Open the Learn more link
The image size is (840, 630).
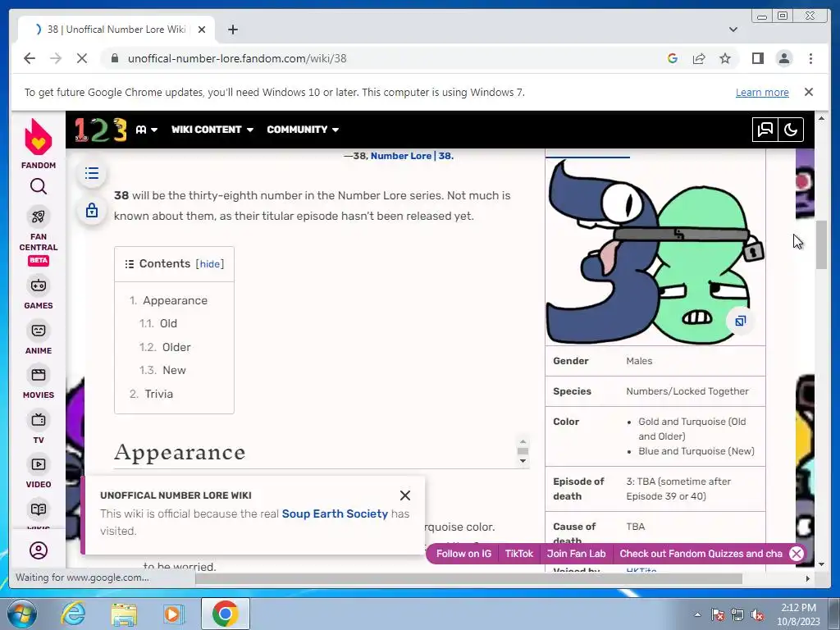[762, 92]
